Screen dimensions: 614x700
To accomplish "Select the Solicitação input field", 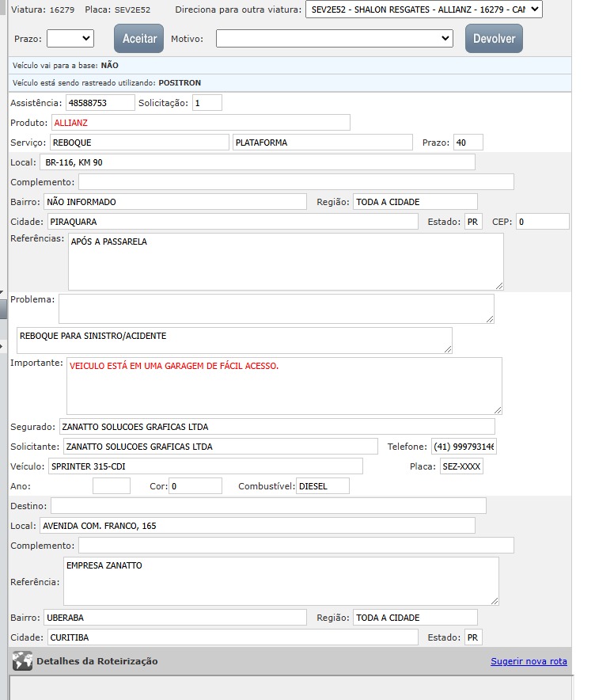I will point(207,103).
